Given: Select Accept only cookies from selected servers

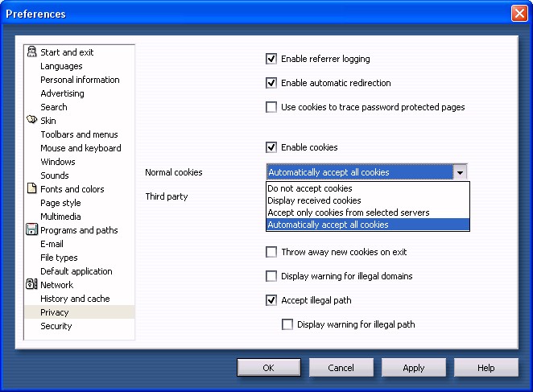Looking at the screenshot, I should [348, 213].
